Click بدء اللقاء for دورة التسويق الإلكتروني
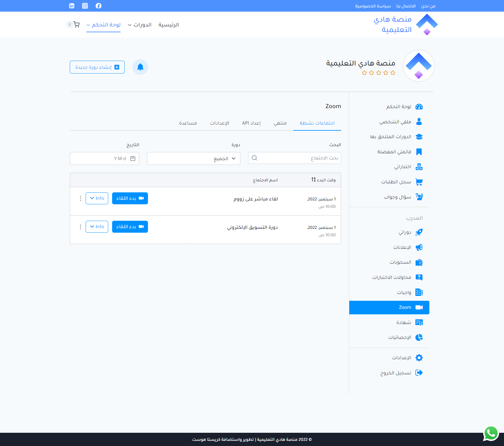The height and width of the screenshot is (446, 504). (x=130, y=227)
